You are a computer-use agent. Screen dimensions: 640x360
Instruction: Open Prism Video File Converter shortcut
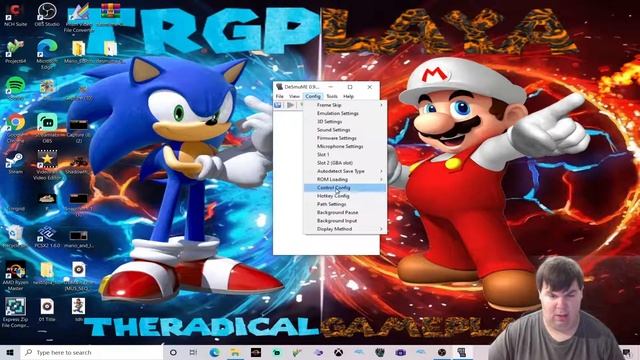(x=78, y=17)
